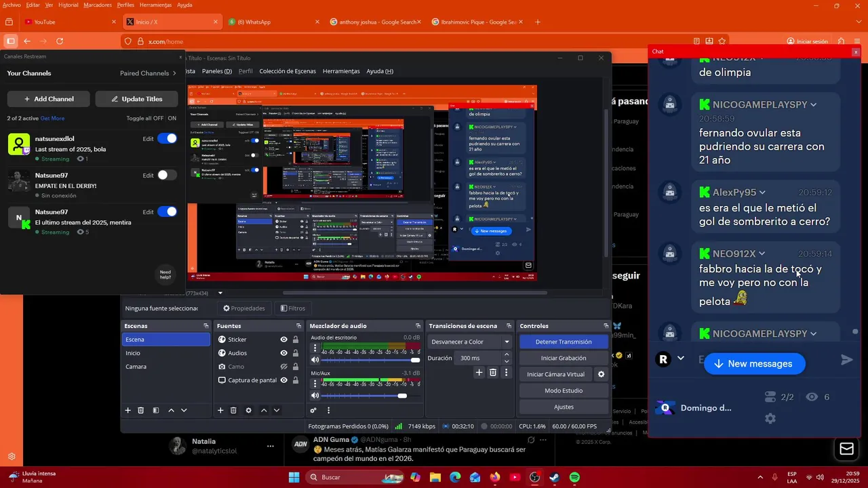Expand AlexPy95 username chevron in chat
The image size is (868, 488).
point(762,192)
